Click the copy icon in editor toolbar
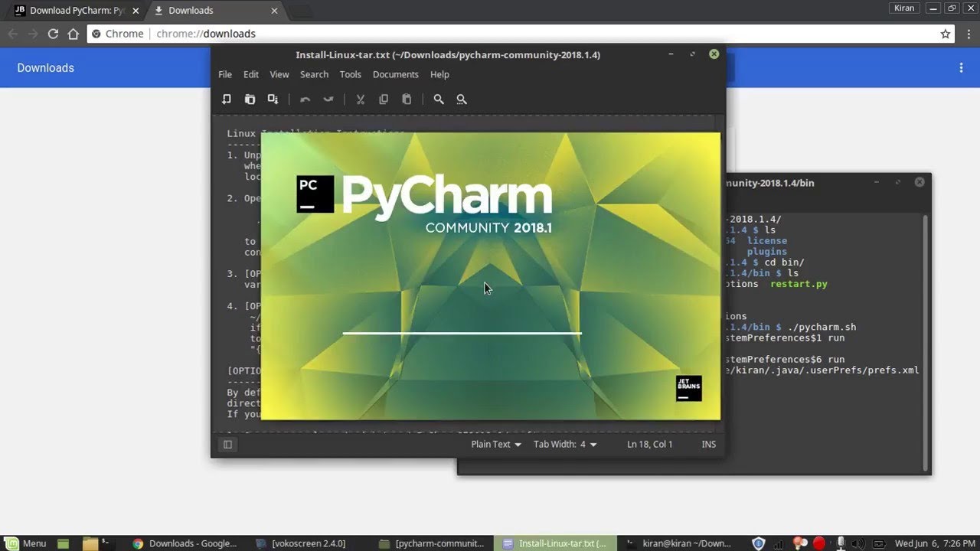This screenshot has width=980, height=551. tap(384, 99)
